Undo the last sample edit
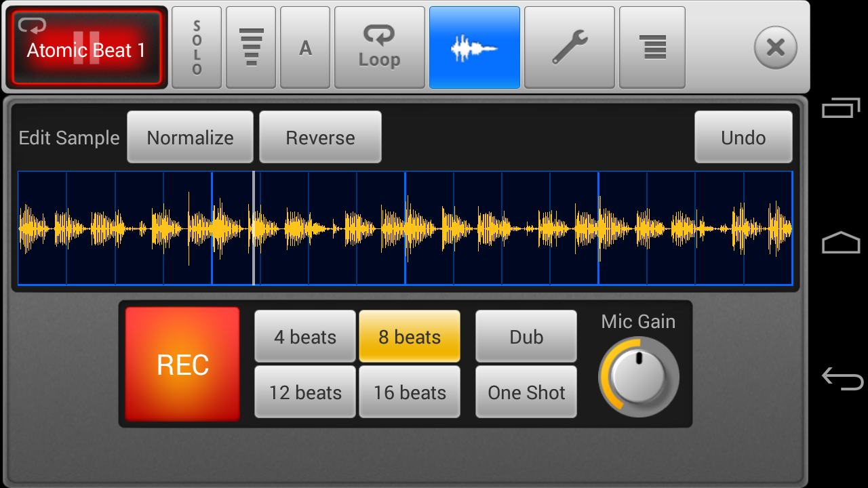The height and width of the screenshot is (488, 868). click(x=743, y=138)
